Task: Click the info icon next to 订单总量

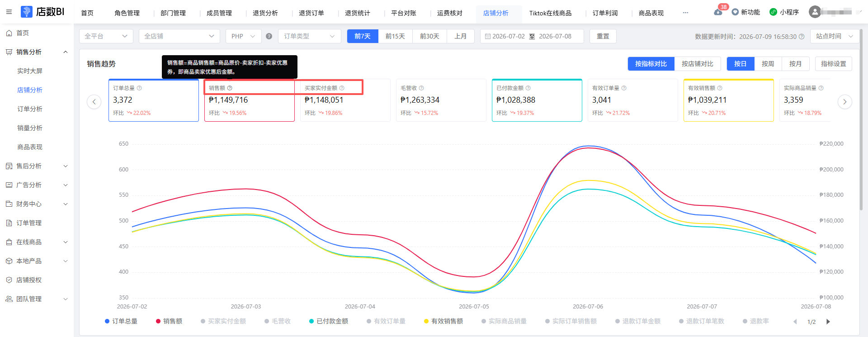Action: click(x=139, y=88)
